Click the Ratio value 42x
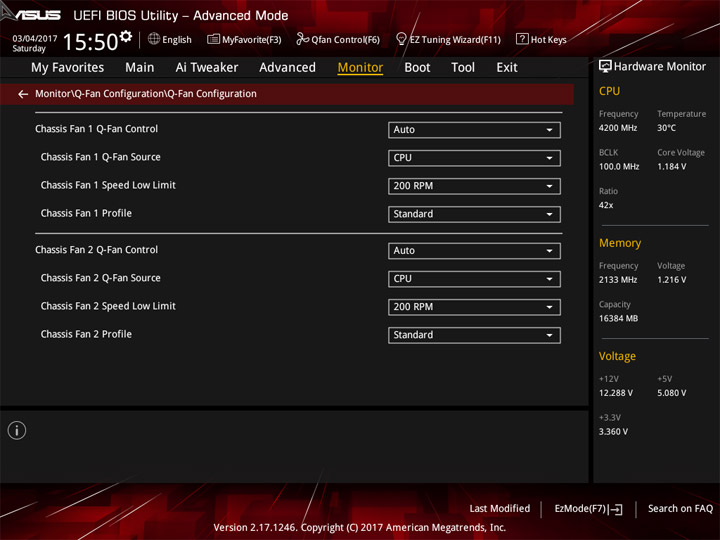The image size is (720, 540). click(x=606, y=205)
